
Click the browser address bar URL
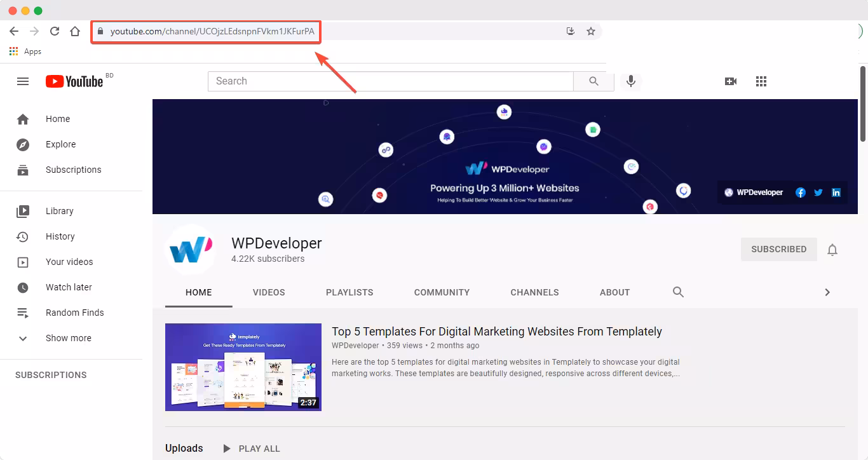tap(212, 31)
